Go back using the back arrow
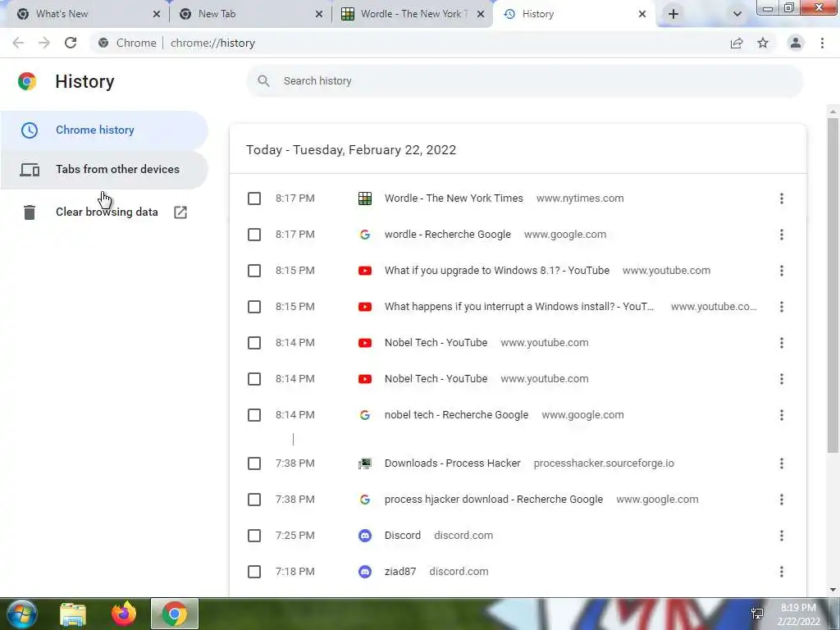The image size is (840, 630). coord(18,43)
